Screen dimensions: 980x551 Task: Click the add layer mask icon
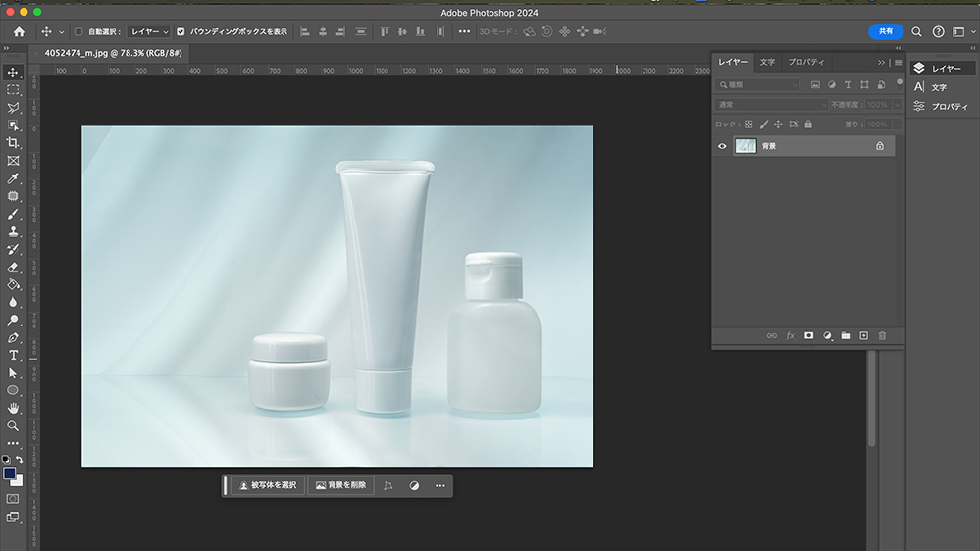coord(808,335)
